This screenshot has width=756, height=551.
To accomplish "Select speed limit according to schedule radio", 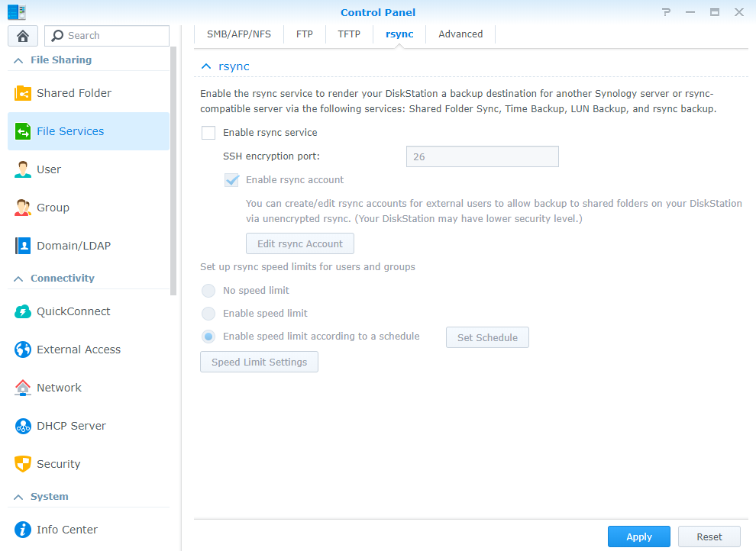I will click(x=208, y=337).
